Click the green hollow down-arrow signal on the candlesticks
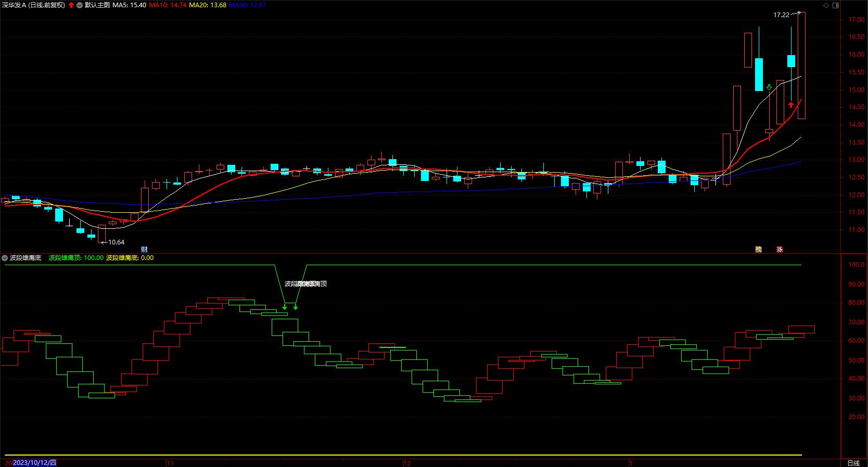The height and width of the screenshot is (467, 868). point(769,87)
